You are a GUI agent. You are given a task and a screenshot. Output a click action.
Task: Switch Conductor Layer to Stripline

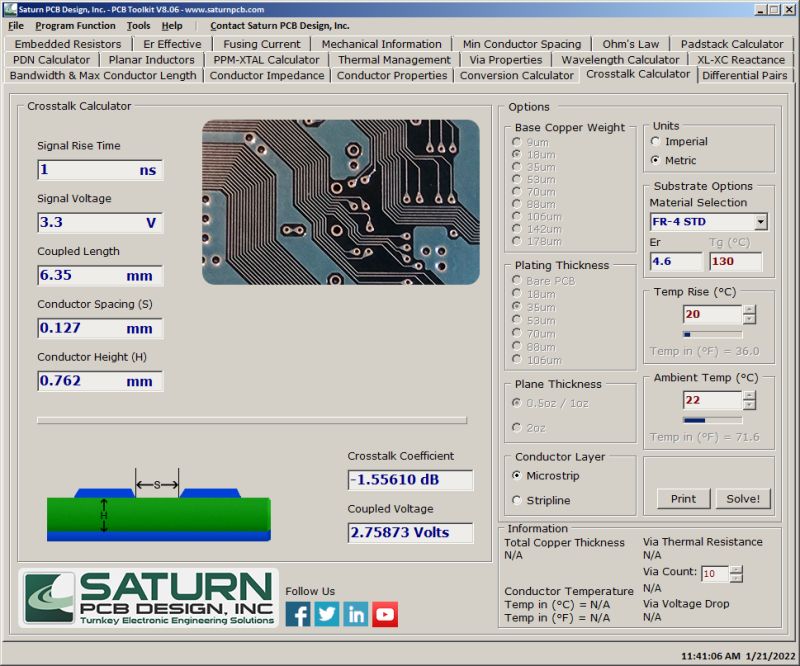517,500
